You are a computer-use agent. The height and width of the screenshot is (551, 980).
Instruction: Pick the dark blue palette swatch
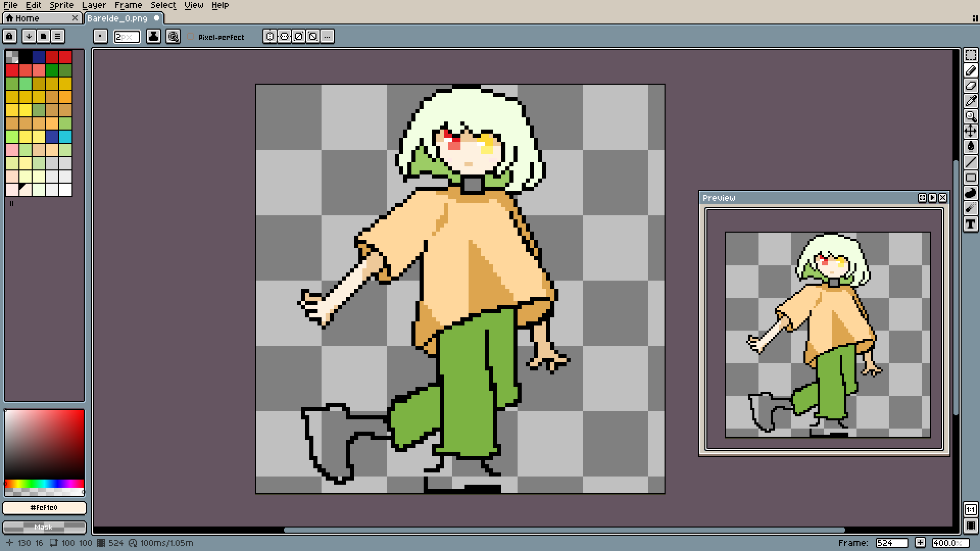[x=39, y=57]
